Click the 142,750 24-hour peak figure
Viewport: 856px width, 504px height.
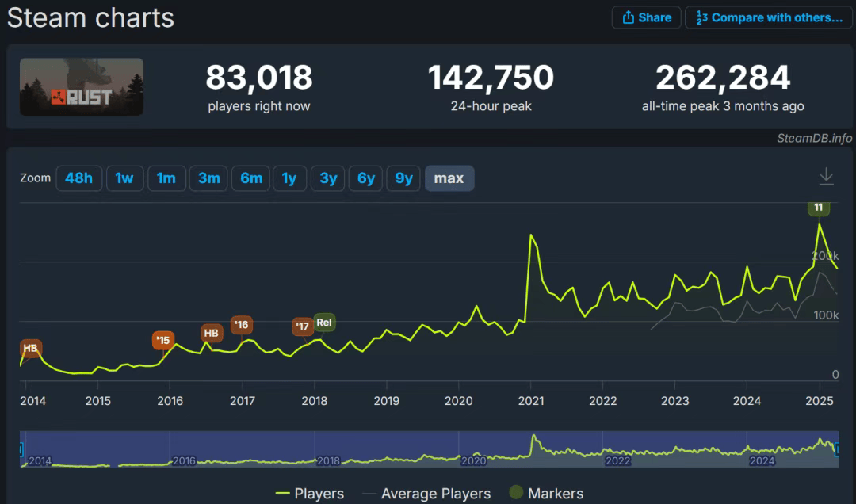[491, 77]
